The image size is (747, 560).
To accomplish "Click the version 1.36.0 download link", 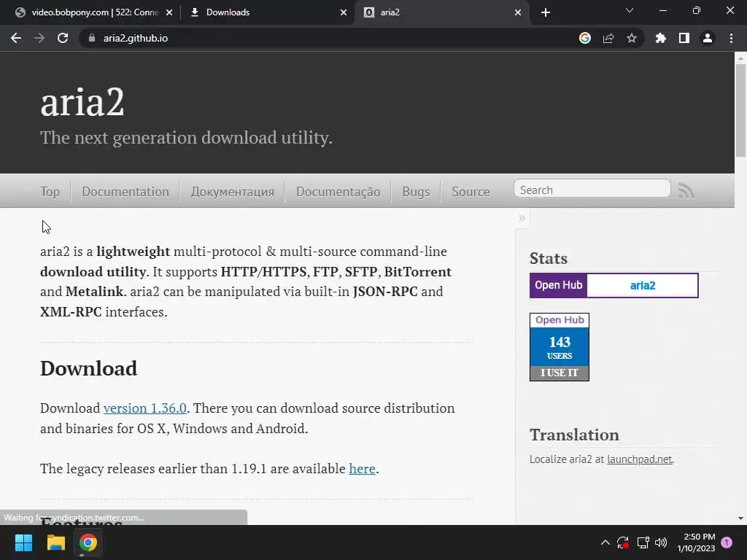I will click(145, 408).
